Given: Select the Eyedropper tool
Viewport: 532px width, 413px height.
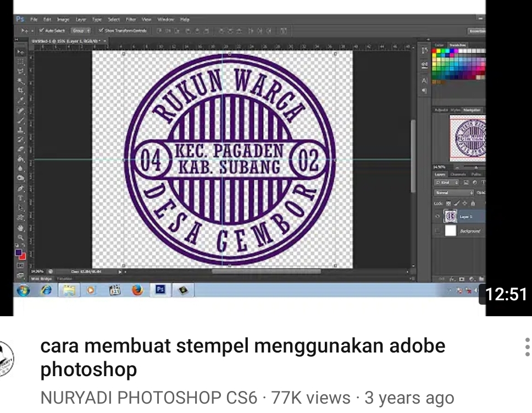Looking at the screenshot, I should (21, 100).
